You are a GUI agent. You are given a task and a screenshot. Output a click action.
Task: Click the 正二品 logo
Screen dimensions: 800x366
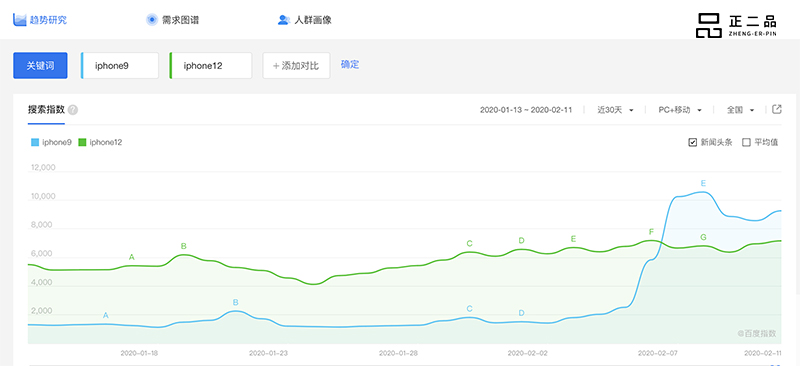pyautogui.click(x=736, y=25)
